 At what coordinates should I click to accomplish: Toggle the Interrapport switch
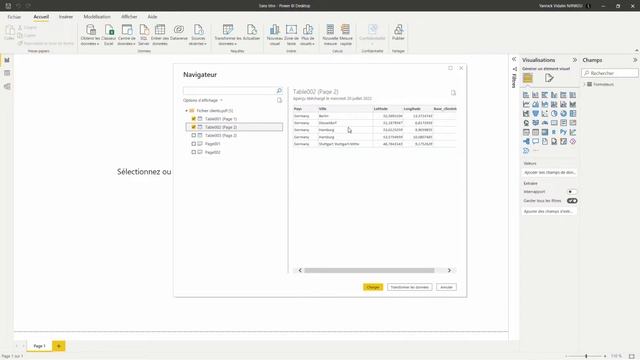(x=572, y=192)
